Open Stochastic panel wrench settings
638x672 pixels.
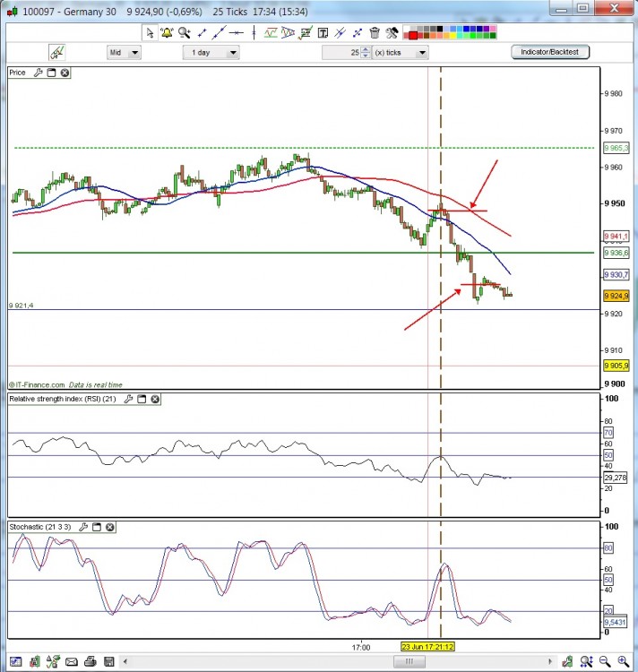click(x=83, y=527)
